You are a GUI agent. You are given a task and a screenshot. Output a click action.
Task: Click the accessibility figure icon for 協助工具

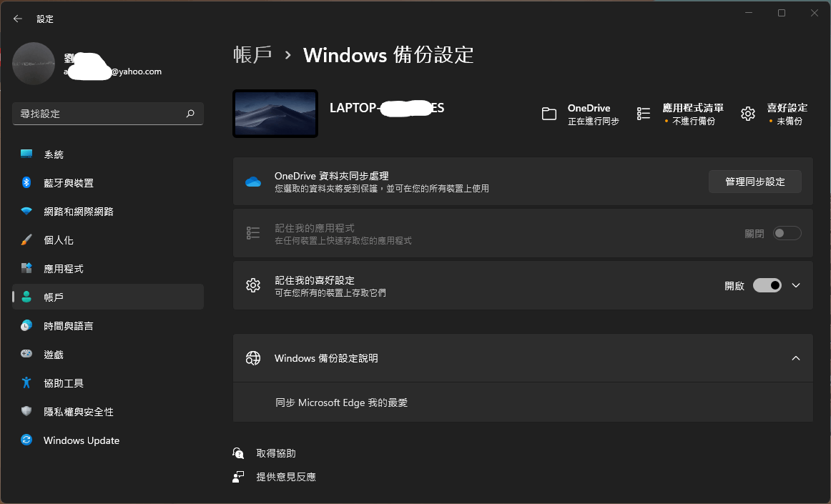coord(26,382)
